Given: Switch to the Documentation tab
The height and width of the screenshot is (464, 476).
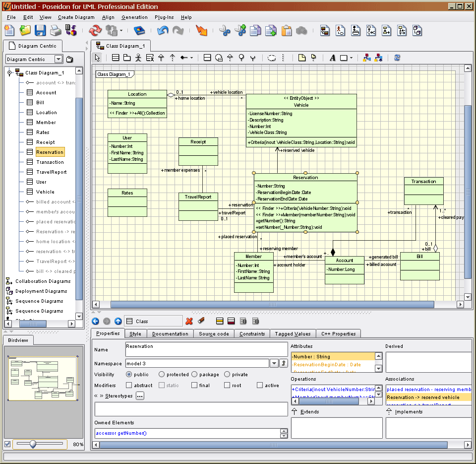Looking at the screenshot, I should tap(170, 333).
